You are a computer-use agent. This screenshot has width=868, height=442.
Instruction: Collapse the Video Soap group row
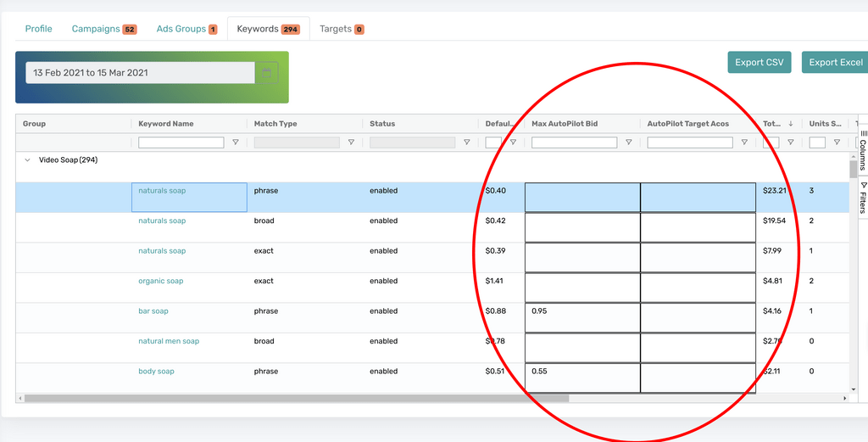[28, 160]
